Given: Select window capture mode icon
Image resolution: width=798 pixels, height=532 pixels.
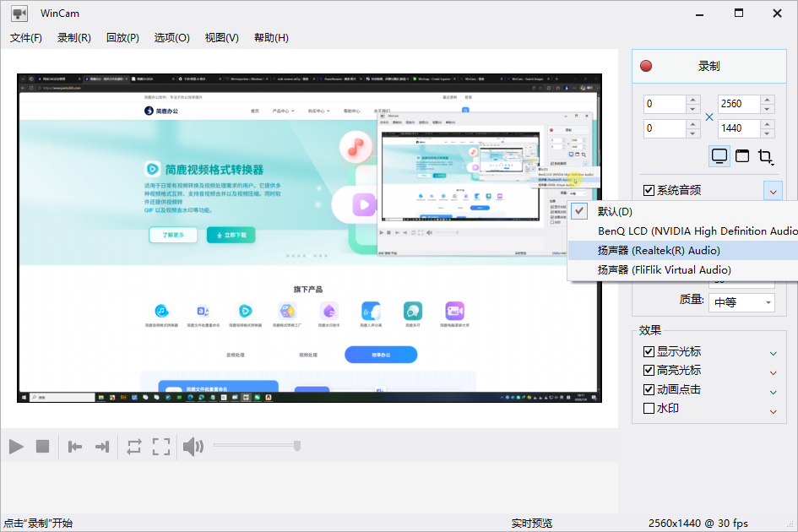Looking at the screenshot, I should pos(742,156).
